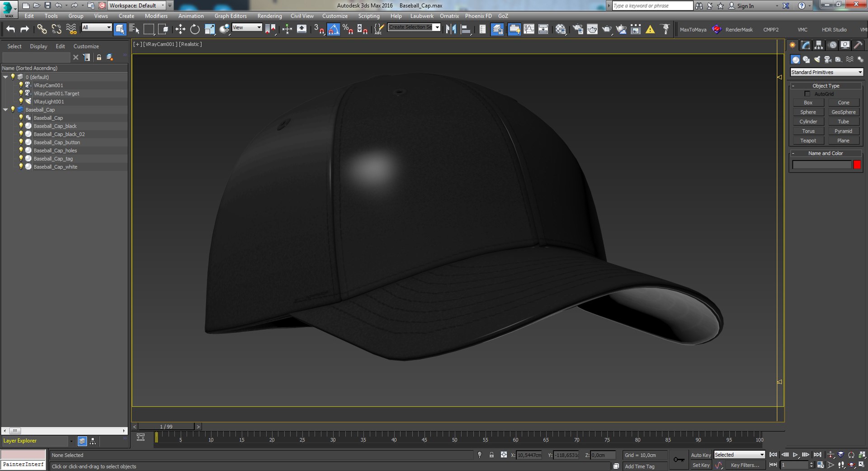The width and height of the screenshot is (868, 471).
Task: Open the Rendering menu
Action: point(269,16)
